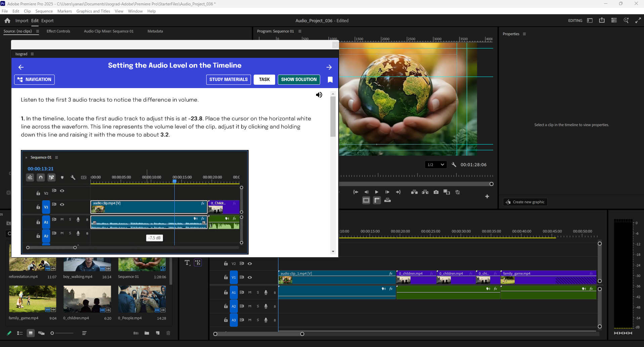
Task: Open the Sequence menu
Action: (44, 11)
